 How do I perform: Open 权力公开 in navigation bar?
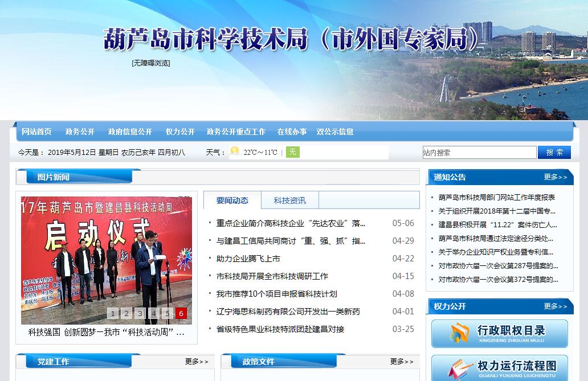(181, 132)
